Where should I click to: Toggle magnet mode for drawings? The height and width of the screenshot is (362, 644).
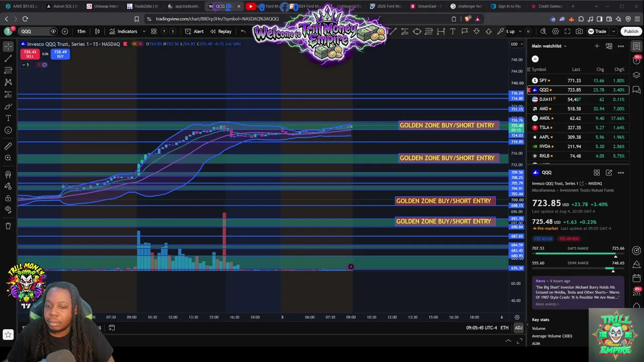[x=8, y=174]
